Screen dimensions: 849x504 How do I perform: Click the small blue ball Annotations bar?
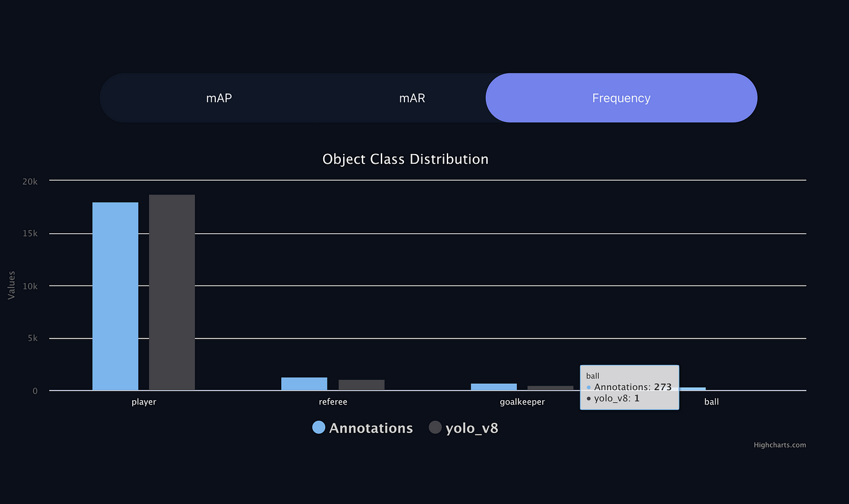click(693, 389)
